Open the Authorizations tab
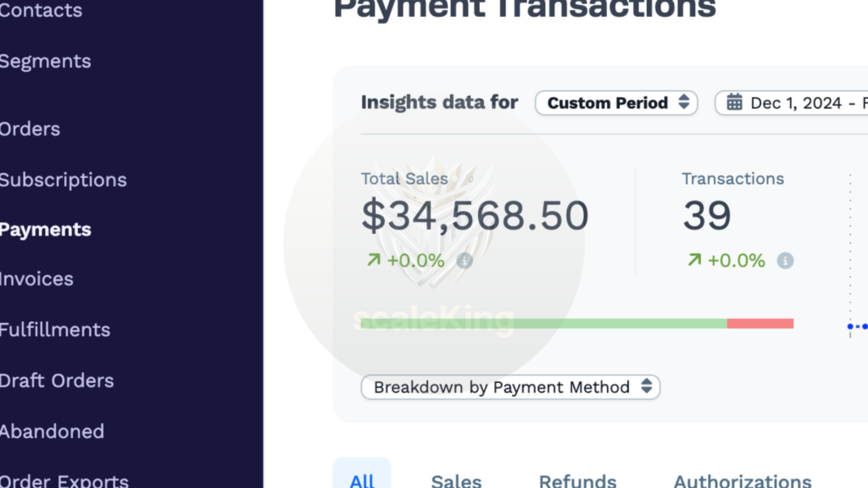This screenshot has width=868, height=488. pyautogui.click(x=743, y=480)
